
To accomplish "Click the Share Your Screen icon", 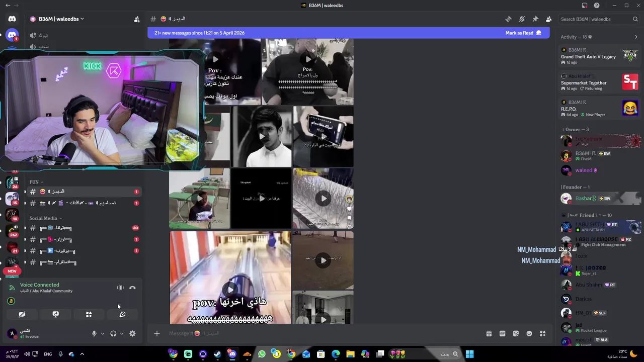I will coord(55,314).
